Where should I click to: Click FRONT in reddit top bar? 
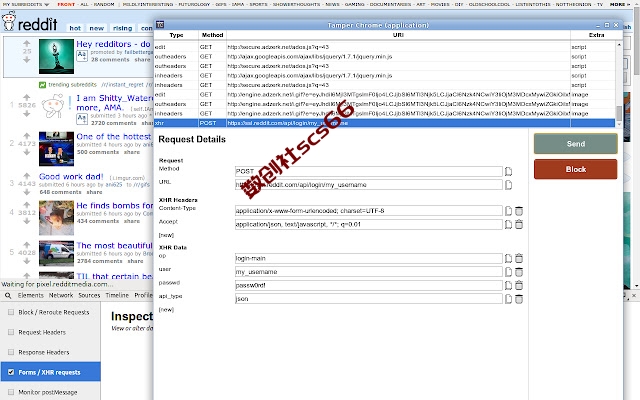click(x=66, y=4)
